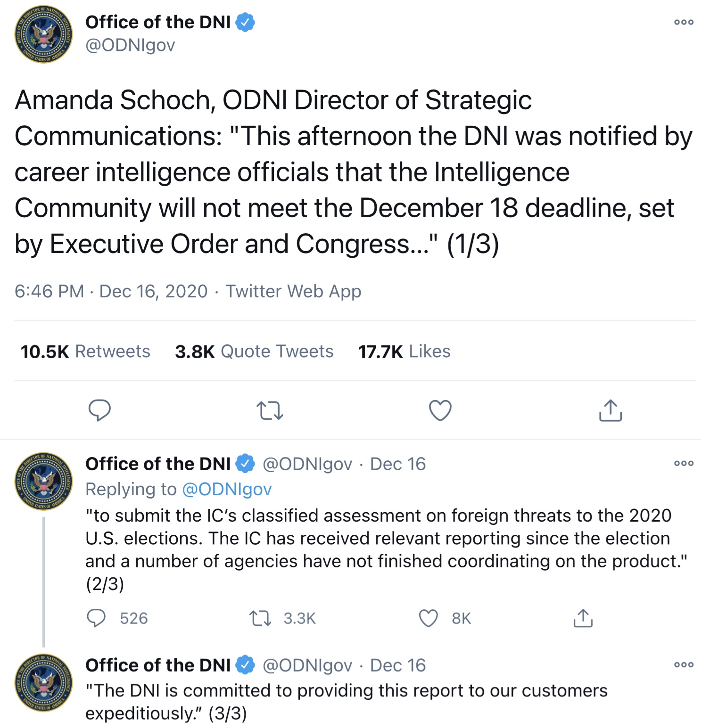Open ODNI avatar on the (3/3) tweet
701x728 pixels.
(43, 682)
